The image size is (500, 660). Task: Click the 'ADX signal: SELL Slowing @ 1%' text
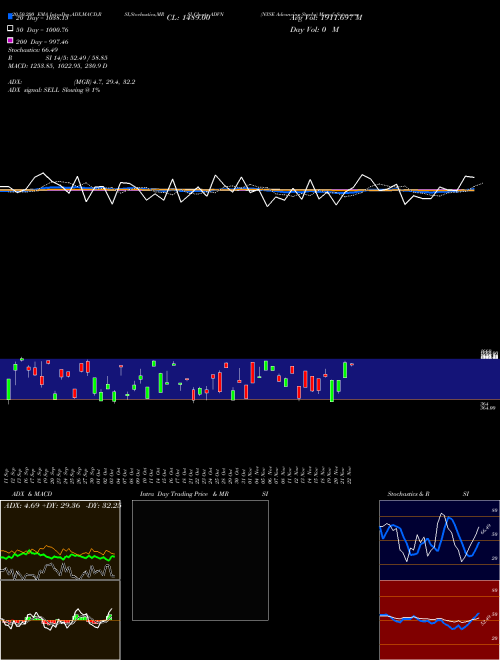click(x=54, y=90)
